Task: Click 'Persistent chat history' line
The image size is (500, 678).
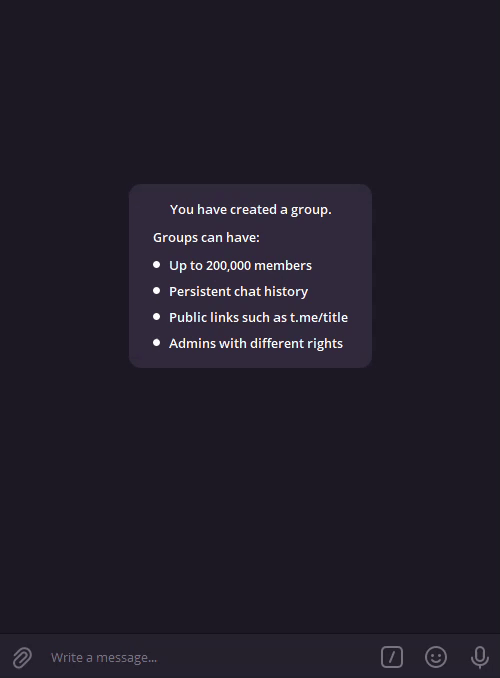Action: [x=238, y=291]
